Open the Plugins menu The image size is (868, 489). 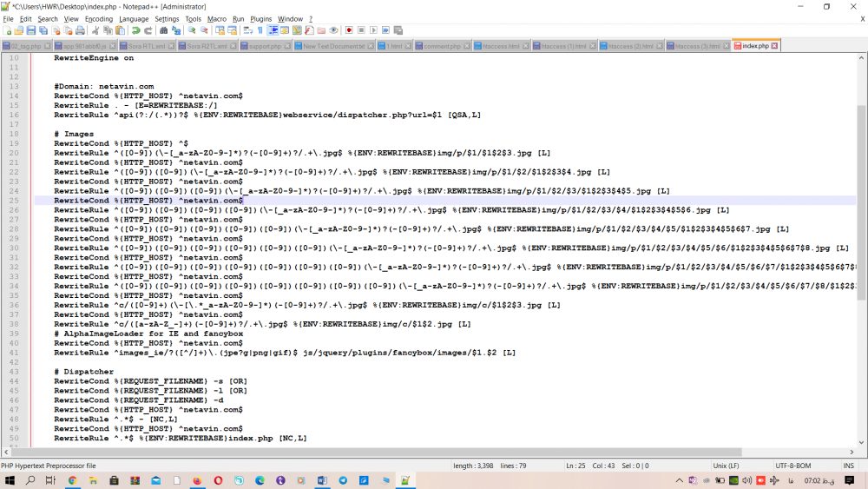tap(260, 19)
